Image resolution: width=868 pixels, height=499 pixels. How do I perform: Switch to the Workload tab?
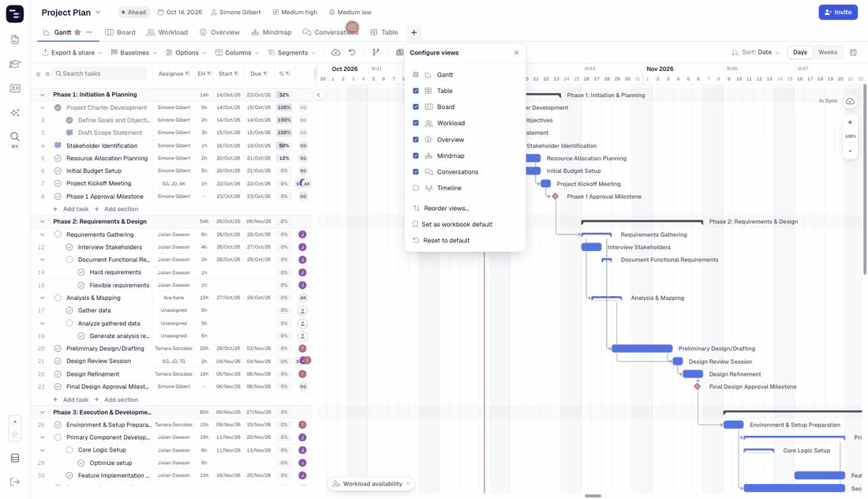(x=167, y=32)
